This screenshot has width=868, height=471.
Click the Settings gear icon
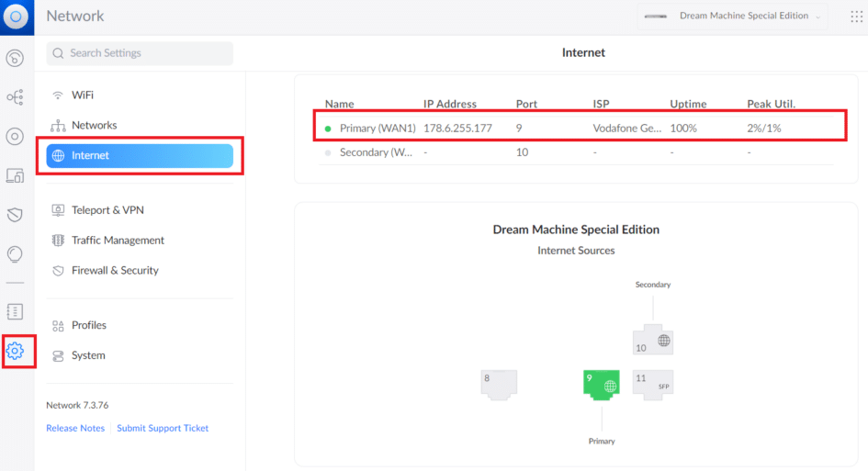pyautogui.click(x=16, y=351)
